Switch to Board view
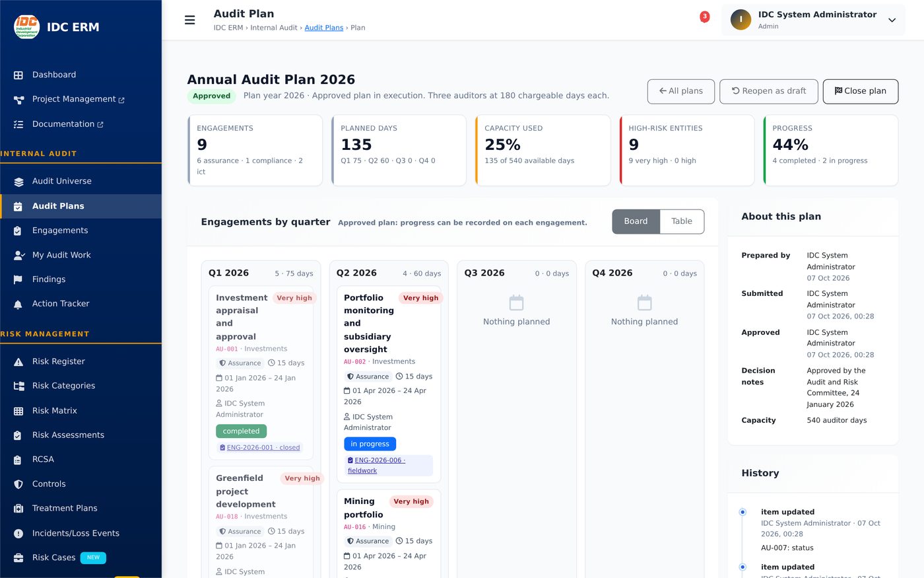Image resolution: width=924 pixels, height=578 pixels. coord(636,221)
